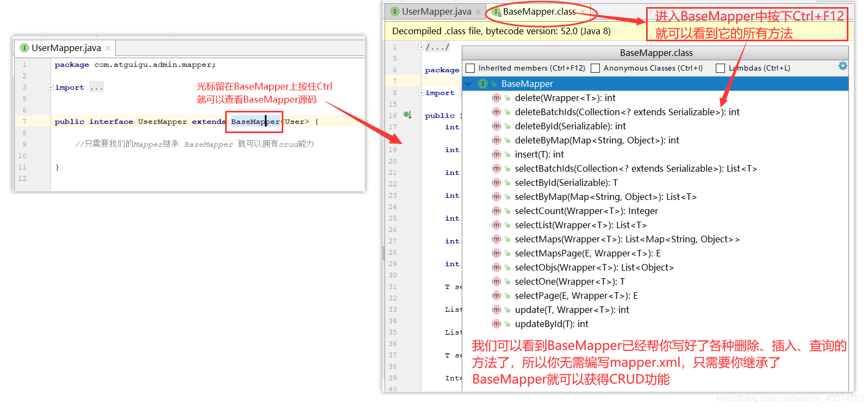Click line number 7 in left gutter
Viewport: 868px width, 408px height.
pos(24,121)
